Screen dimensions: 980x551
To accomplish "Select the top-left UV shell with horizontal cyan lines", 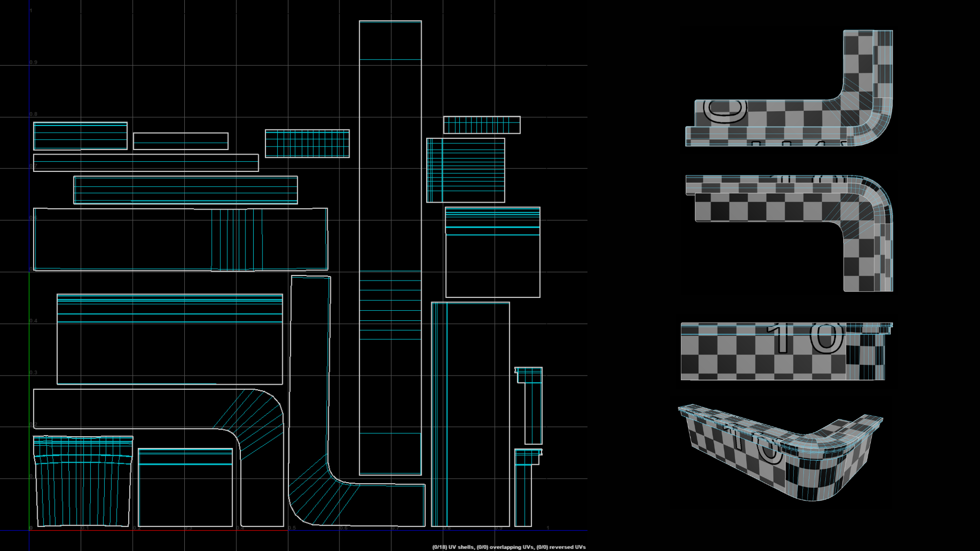I will [80, 136].
